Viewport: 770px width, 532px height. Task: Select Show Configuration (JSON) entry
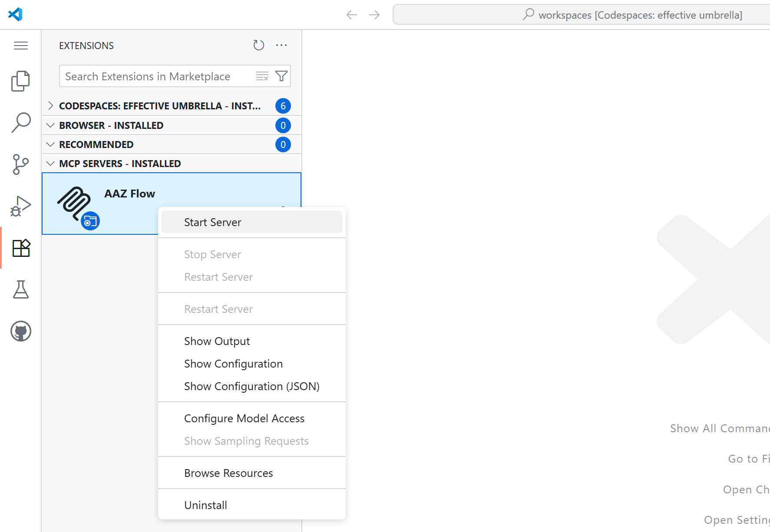coord(252,386)
